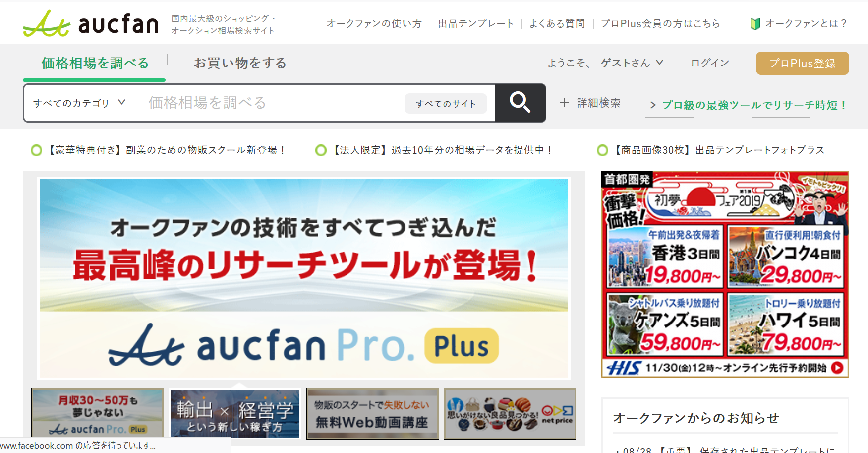Click the red arrow on HIS banner

(837, 368)
